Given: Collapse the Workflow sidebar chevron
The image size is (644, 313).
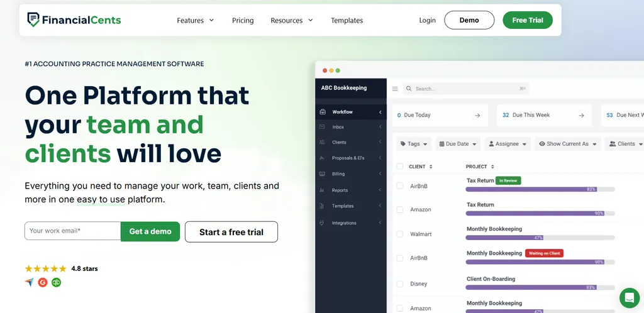Looking at the screenshot, I should [380, 112].
